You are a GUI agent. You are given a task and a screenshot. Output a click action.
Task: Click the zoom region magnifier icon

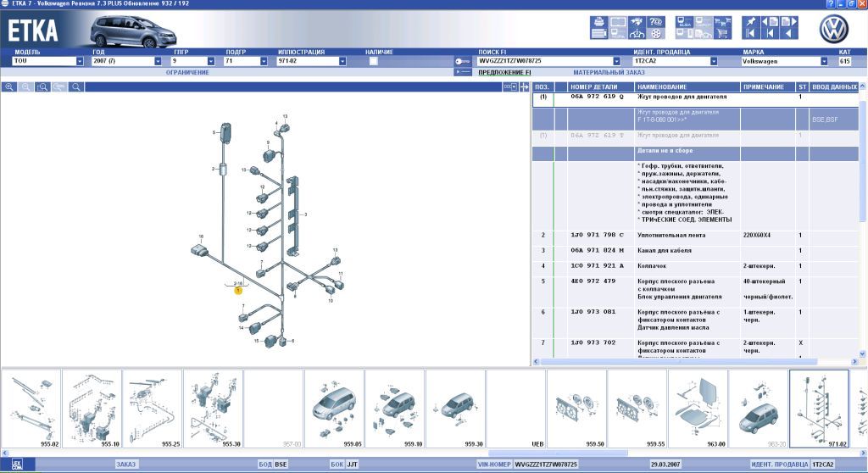tap(42, 87)
